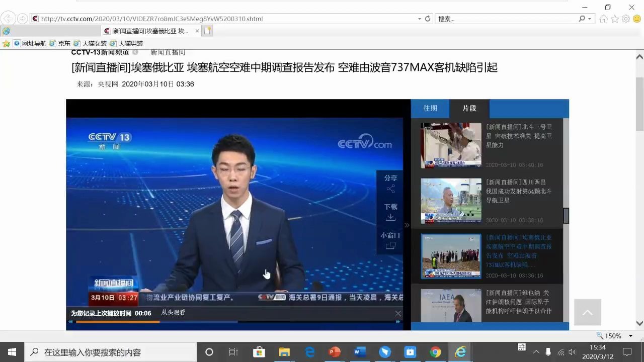The image size is (644, 362).
Task: Click the yellow smiley feedback icon
Action: [x=637, y=19]
